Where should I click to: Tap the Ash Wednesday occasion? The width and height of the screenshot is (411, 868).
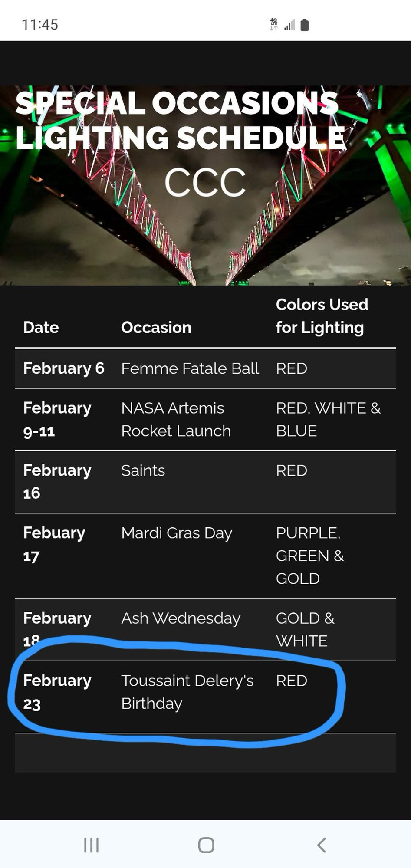coord(181,618)
